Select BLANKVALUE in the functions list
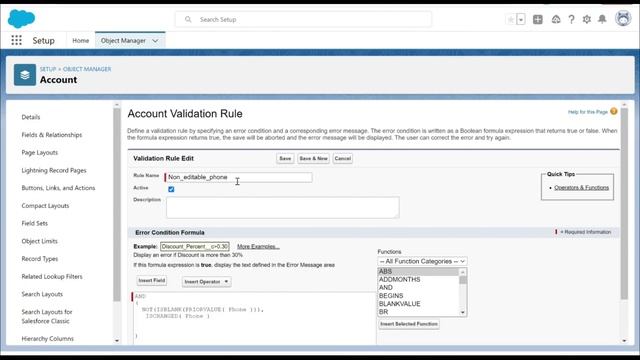Viewport: 640px width, 360px height. click(x=418, y=304)
